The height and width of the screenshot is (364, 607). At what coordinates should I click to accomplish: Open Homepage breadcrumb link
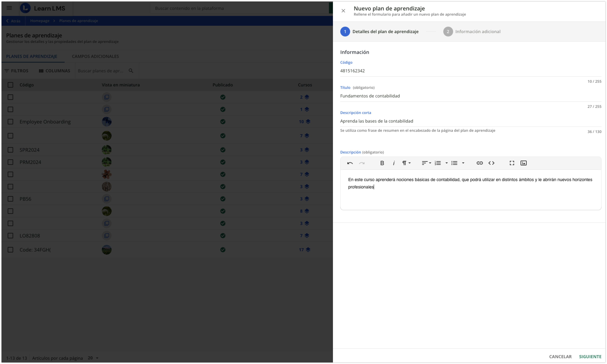40,21
